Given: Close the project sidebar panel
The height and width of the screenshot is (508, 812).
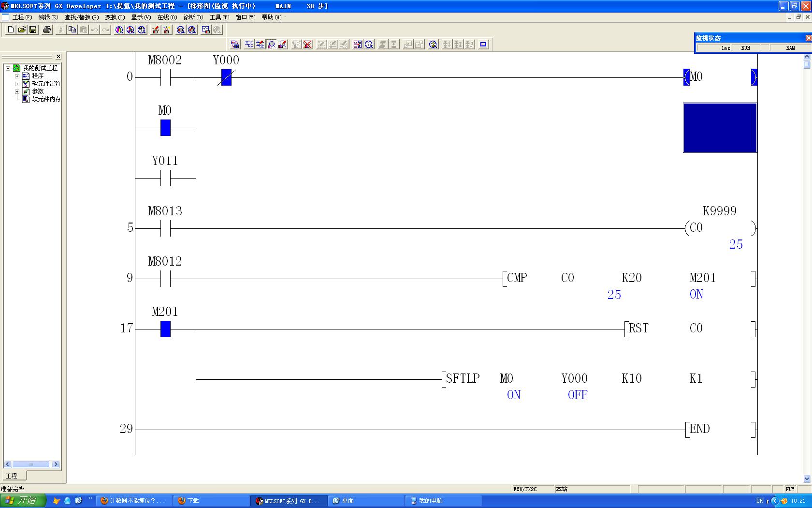Looking at the screenshot, I should pyautogui.click(x=58, y=57).
